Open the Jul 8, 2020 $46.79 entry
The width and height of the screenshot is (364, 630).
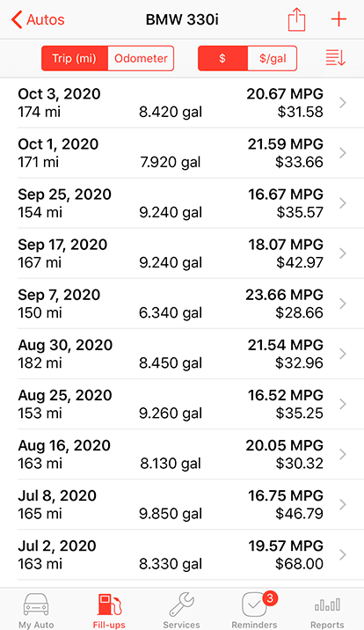(x=182, y=505)
